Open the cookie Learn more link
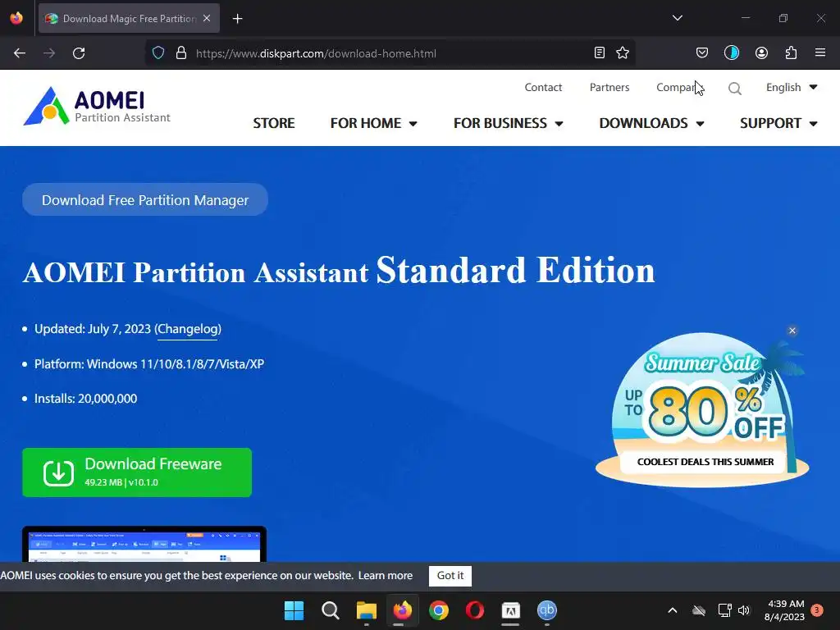The height and width of the screenshot is (630, 840). coord(386,576)
